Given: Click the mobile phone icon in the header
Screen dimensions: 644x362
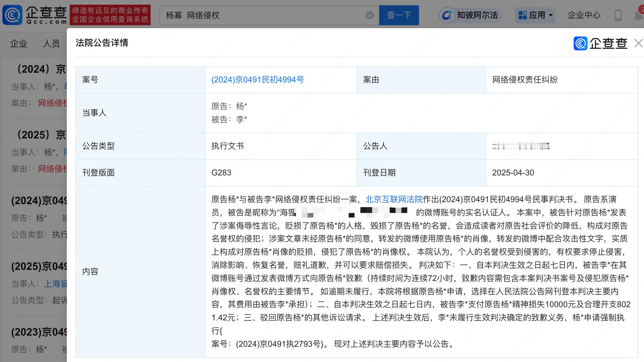Looking at the screenshot, I should tap(618, 15).
